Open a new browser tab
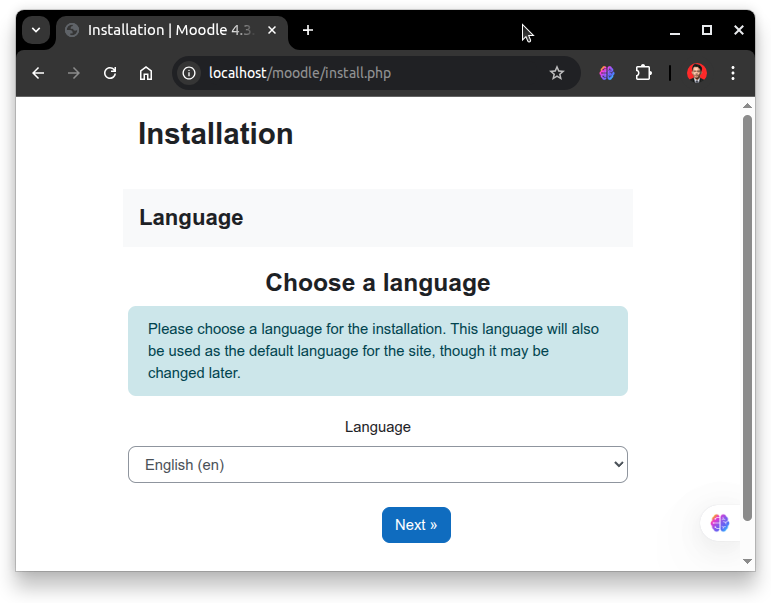771x603 pixels. [308, 30]
